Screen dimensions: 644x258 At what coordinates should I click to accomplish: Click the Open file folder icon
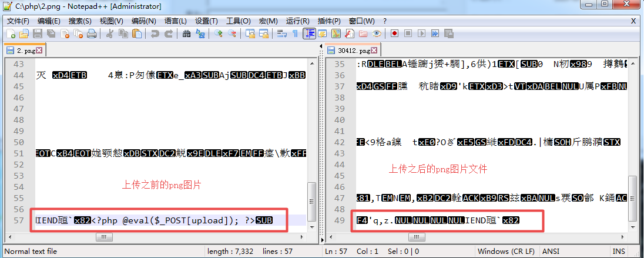(24, 33)
